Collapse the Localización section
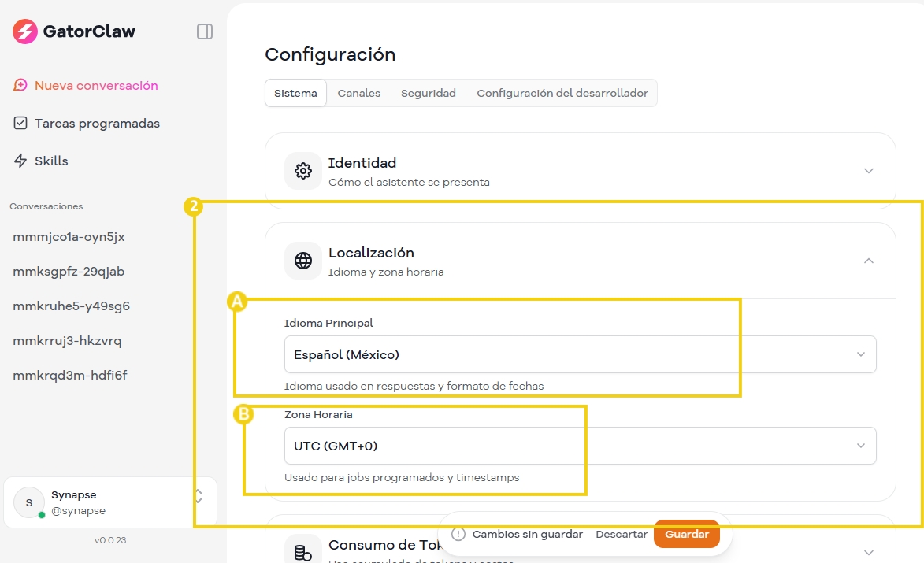Image resolution: width=924 pixels, height=563 pixels. tap(868, 261)
